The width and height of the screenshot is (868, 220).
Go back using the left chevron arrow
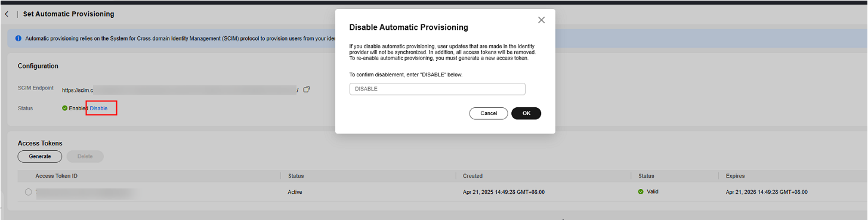pyautogui.click(x=7, y=14)
